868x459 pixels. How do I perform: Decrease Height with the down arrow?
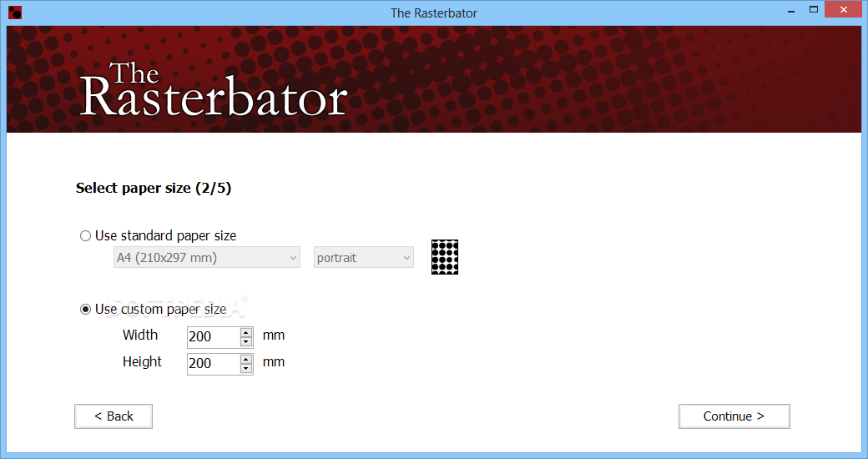[246, 368]
